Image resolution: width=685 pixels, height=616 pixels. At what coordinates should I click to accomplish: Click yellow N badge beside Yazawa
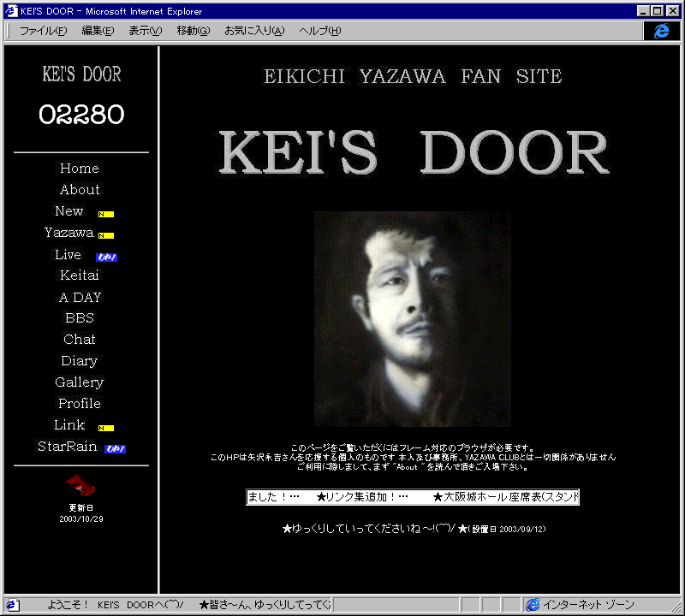(106, 236)
